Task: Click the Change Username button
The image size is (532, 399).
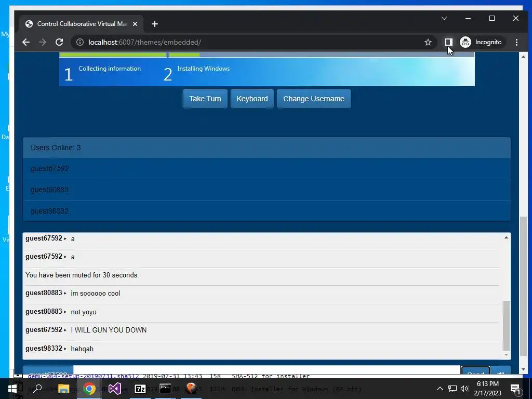Action: point(313,99)
